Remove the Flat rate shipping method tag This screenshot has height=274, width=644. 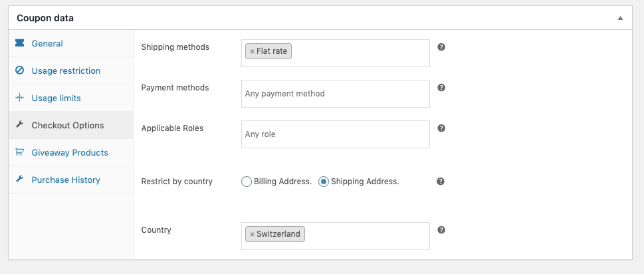252,51
